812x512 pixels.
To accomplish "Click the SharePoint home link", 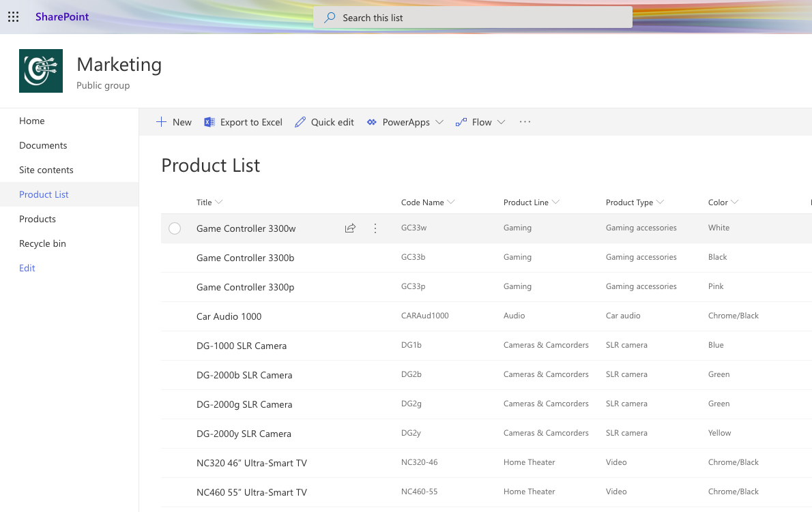I will 62,17.
